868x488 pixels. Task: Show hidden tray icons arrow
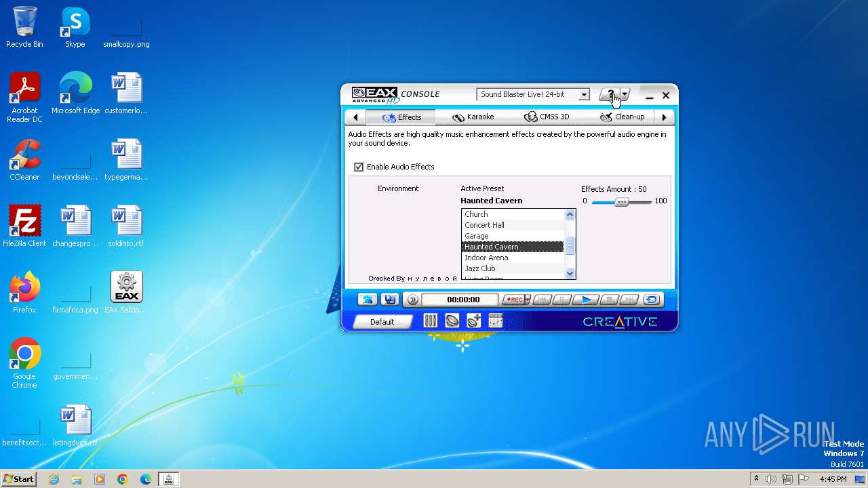point(756,479)
